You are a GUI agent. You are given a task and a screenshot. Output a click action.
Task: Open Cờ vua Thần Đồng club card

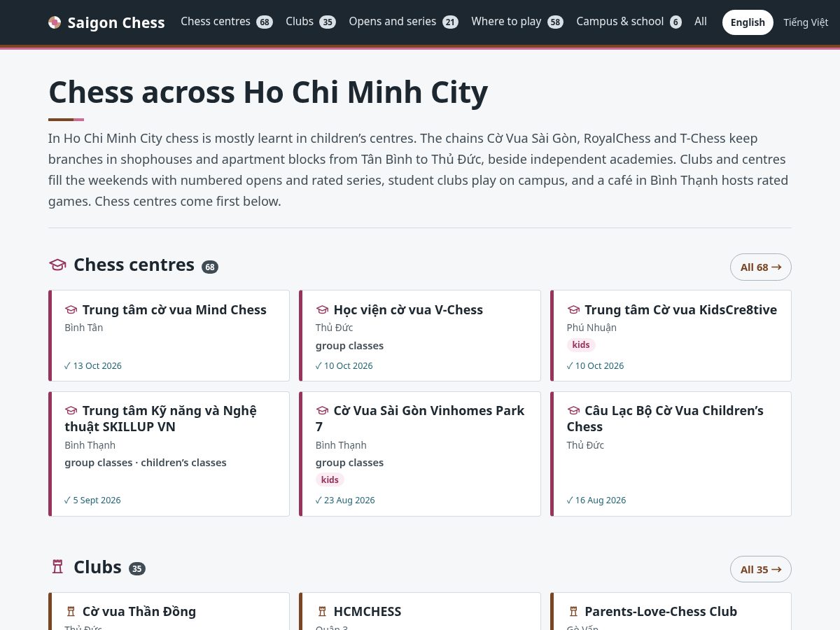tap(169, 611)
